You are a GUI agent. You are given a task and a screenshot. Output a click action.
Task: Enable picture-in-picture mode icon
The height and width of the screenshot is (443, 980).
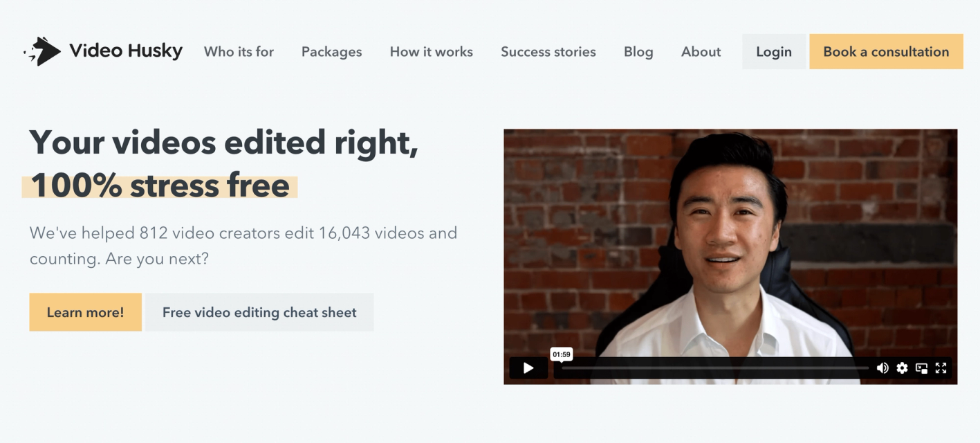pos(921,368)
